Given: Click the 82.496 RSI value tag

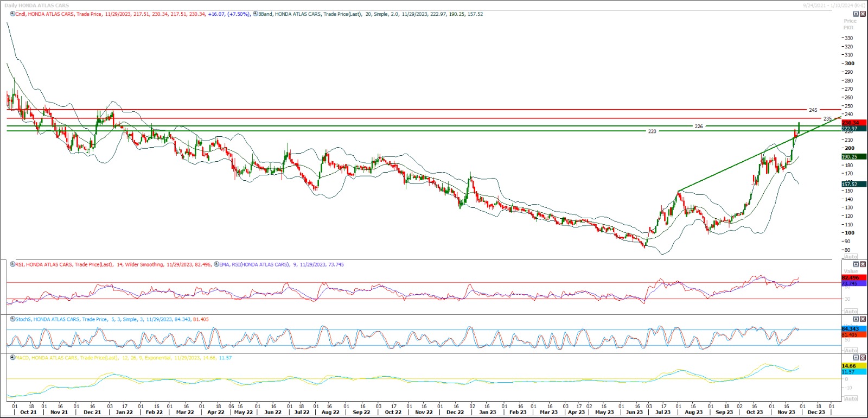Looking at the screenshot, I should [853, 277].
